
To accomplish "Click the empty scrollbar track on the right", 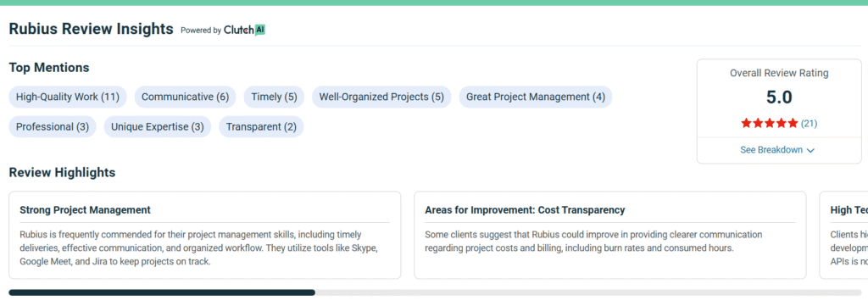I will (588, 292).
